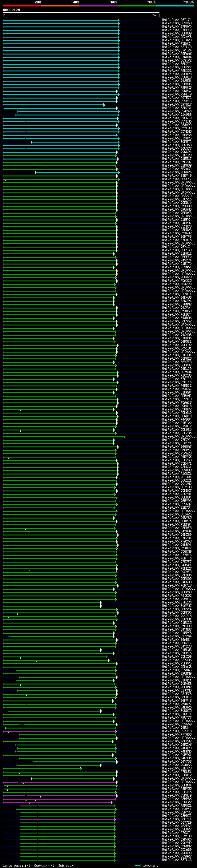The width and height of the screenshot is (197, 868).
Task: Select hit label UniRef100_Q2UGC1
Action: (177, 467)
